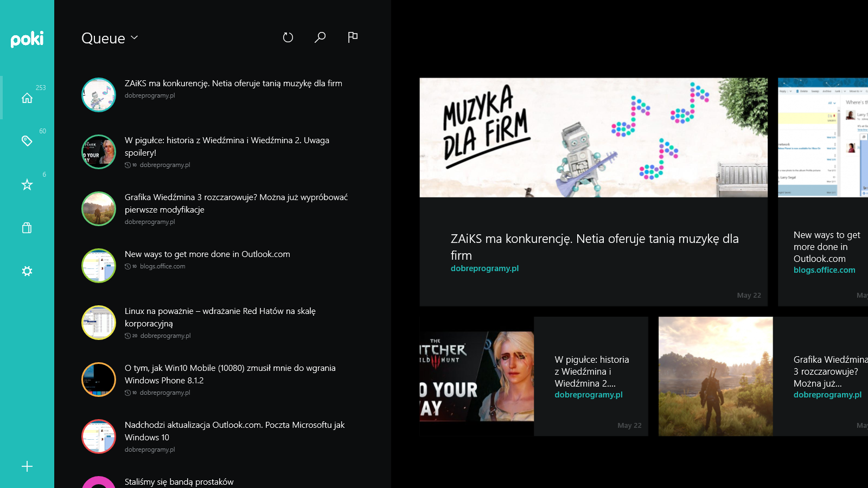The image size is (868, 488).
Task: Open the Home section in sidebar
Action: (27, 98)
